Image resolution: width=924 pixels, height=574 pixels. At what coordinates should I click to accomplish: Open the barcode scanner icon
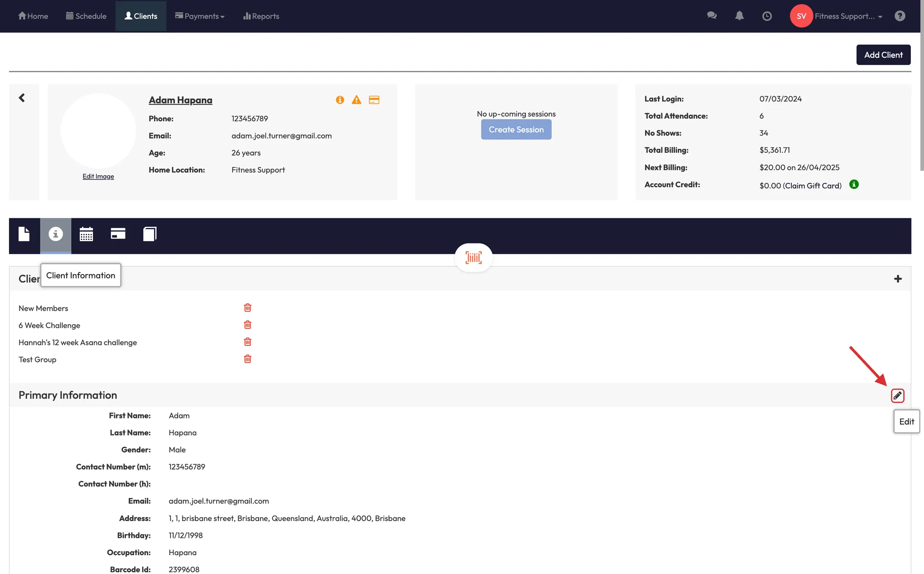click(x=473, y=257)
